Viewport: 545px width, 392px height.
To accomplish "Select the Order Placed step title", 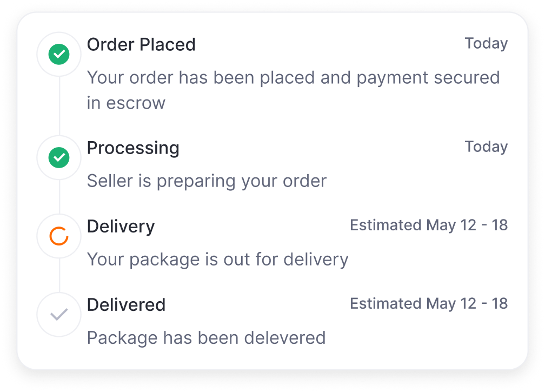I will pyautogui.click(x=141, y=44).
